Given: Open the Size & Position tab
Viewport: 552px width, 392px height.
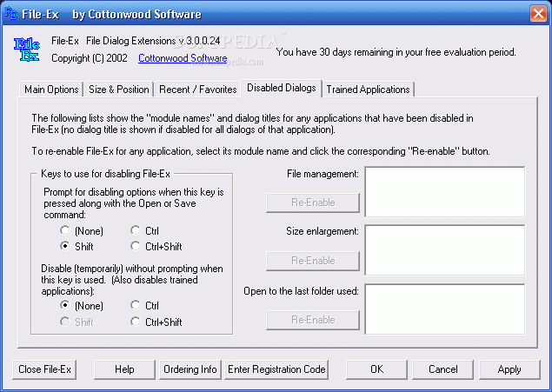Looking at the screenshot, I should point(119,90).
